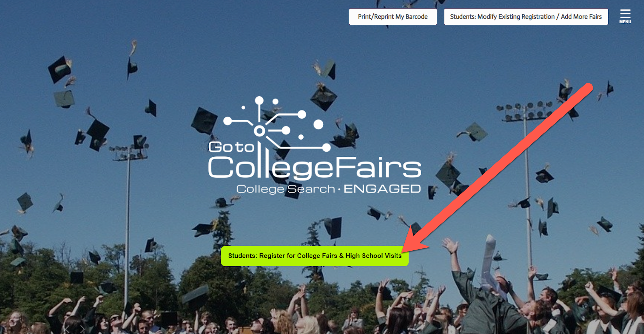
Task: Click High School Visits text on green button
Action: coord(373,256)
